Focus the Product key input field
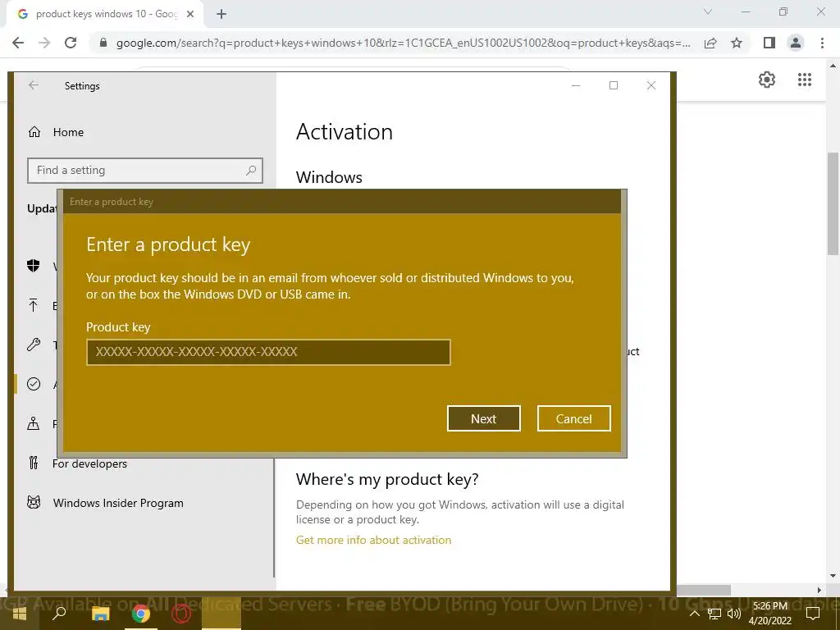 coord(268,352)
